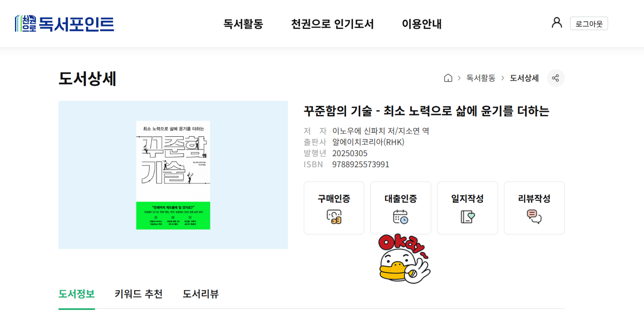Switch to the 도서리뷰 tab
This screenshot has height=336, width=644.
[x=201, y=294]
